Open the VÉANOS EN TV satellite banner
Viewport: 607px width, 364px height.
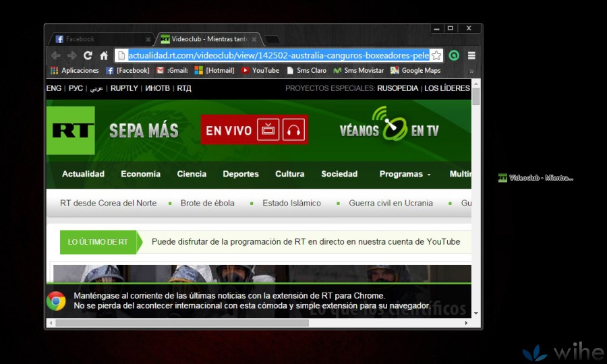coord(389,125)
